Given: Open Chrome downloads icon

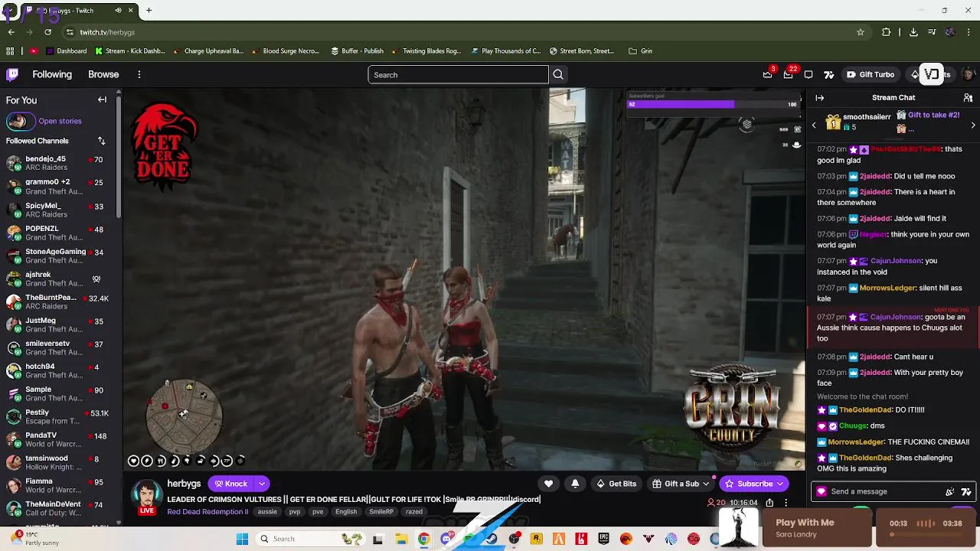Looking at the screenshot, I should [913, 32].
